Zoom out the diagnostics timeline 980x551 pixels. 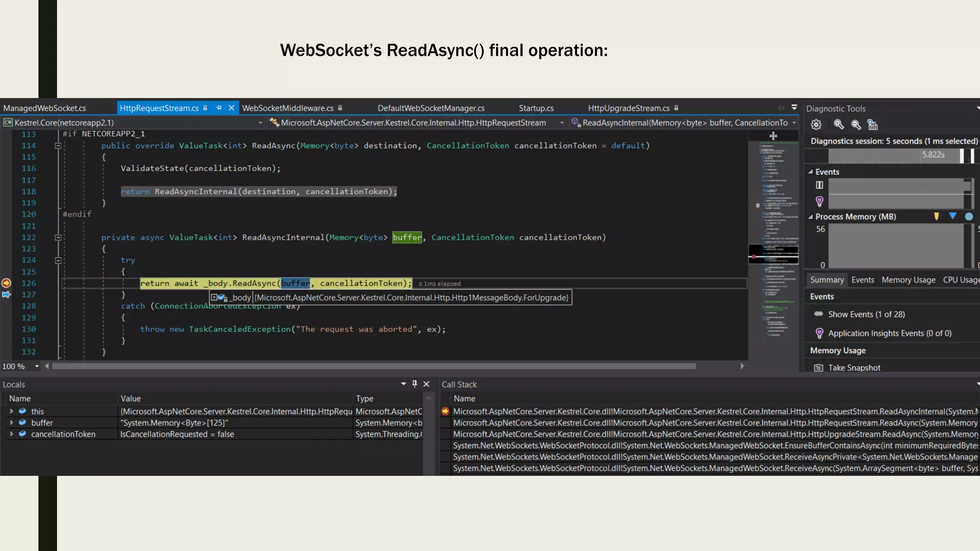(x=856, y=125)
